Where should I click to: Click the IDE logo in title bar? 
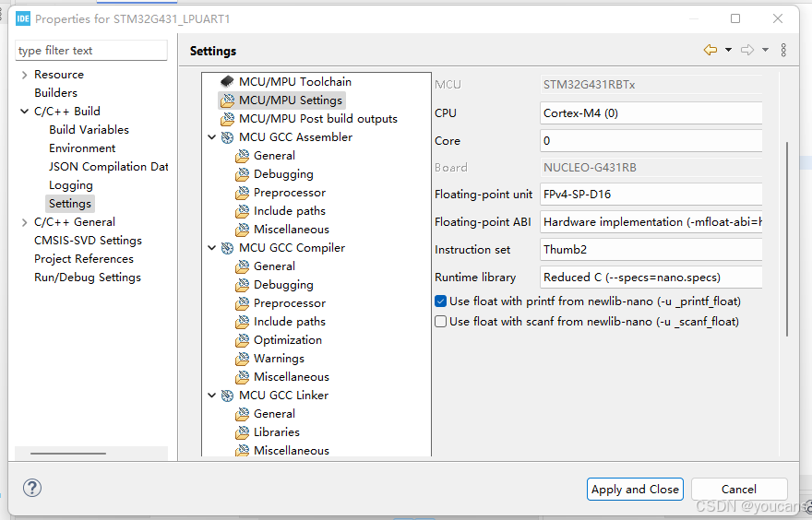pos(23,19)
